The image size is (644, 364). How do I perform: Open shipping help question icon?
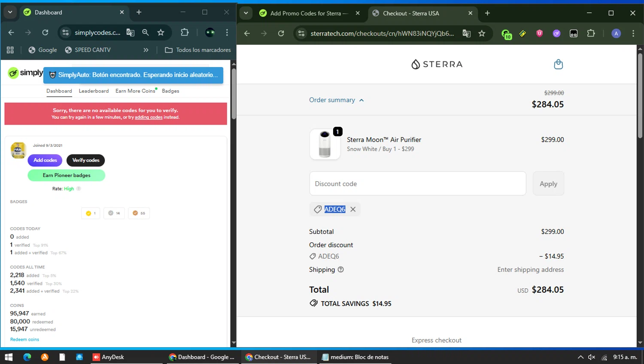coord(341,269)
